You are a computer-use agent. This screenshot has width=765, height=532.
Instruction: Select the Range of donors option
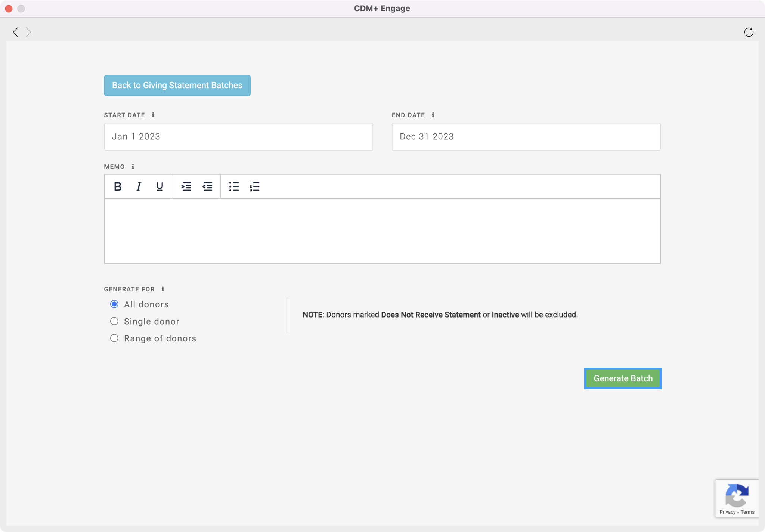114,338
